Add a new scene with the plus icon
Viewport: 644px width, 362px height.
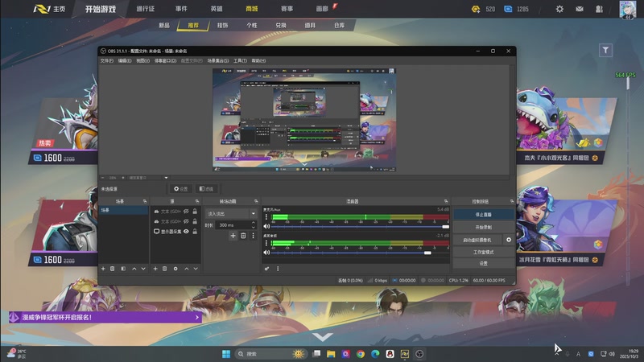point(103,269)
